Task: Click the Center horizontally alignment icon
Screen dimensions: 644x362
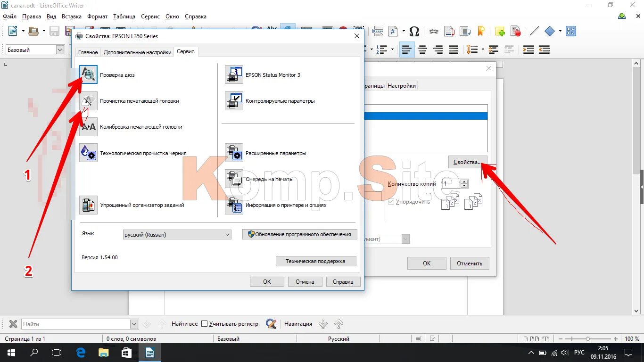Action: tap(422, 49)
